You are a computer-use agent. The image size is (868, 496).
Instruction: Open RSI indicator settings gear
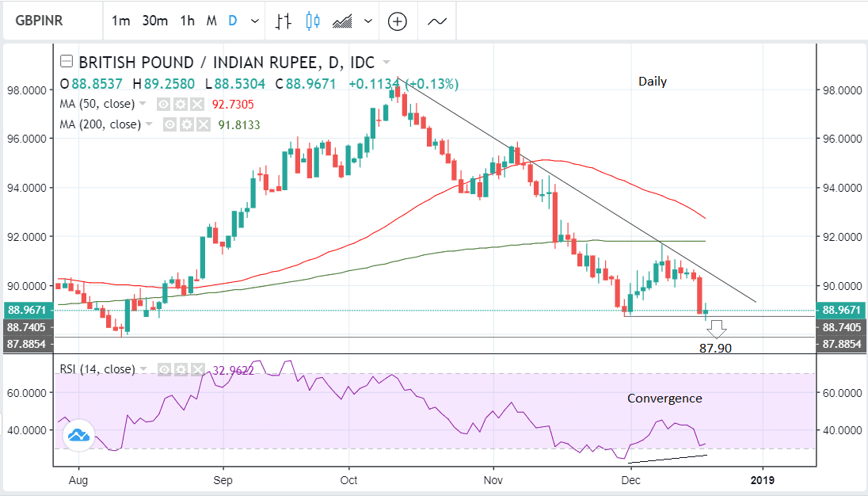[x=181, y=369]
